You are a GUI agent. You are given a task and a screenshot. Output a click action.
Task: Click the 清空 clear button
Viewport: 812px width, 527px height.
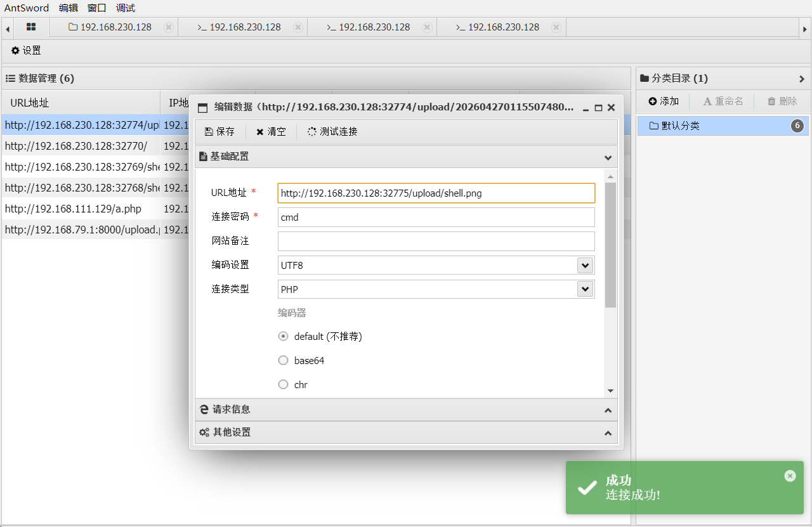click(271, 132)
